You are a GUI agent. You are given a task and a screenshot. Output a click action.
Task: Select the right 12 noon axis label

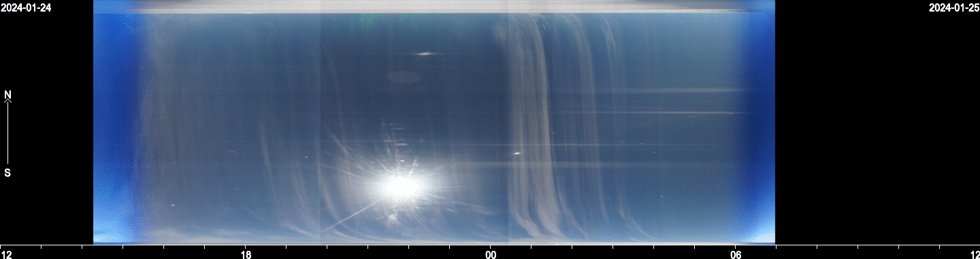coord(973,254)
